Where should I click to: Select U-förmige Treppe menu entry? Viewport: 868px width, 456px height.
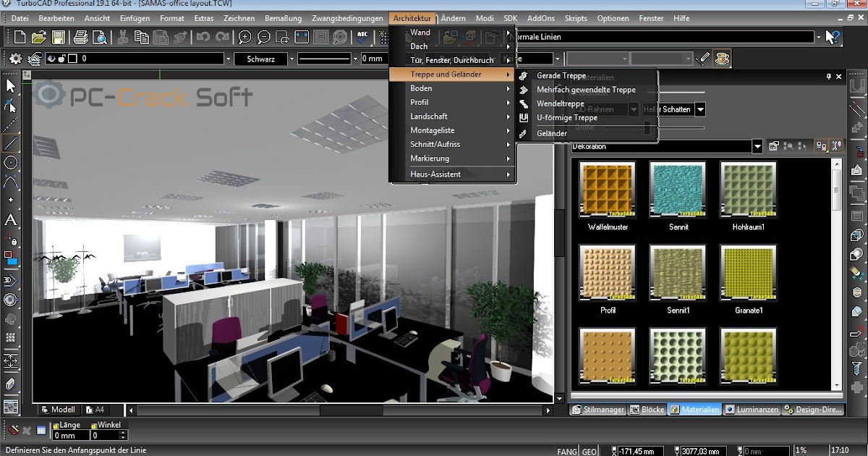pyautogui.click(x=567, y=117)
